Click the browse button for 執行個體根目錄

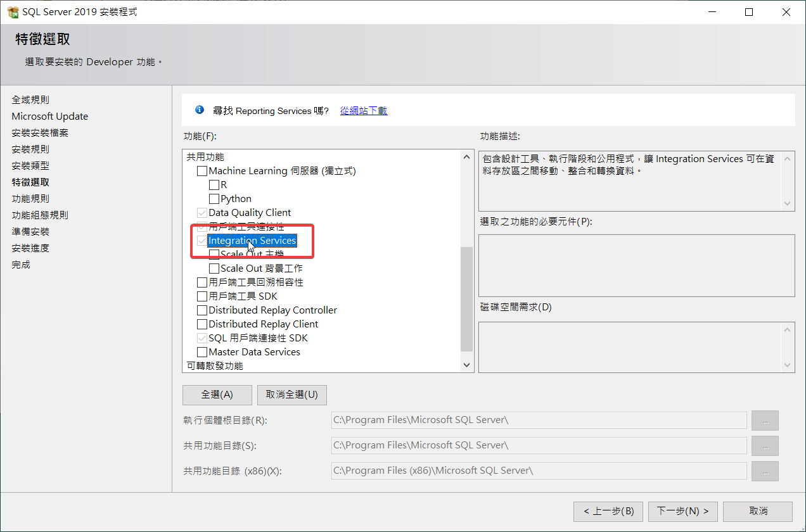point(765,420)
